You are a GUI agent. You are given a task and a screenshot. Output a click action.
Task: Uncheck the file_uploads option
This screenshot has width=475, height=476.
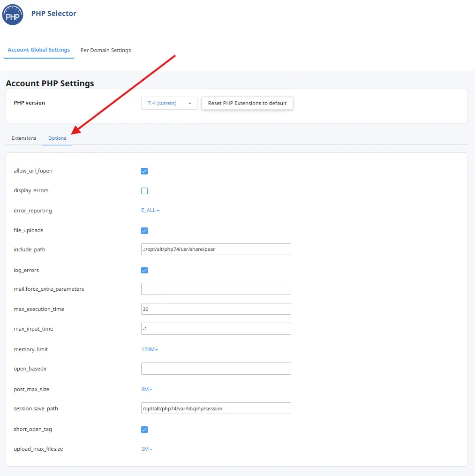(144, 231)
